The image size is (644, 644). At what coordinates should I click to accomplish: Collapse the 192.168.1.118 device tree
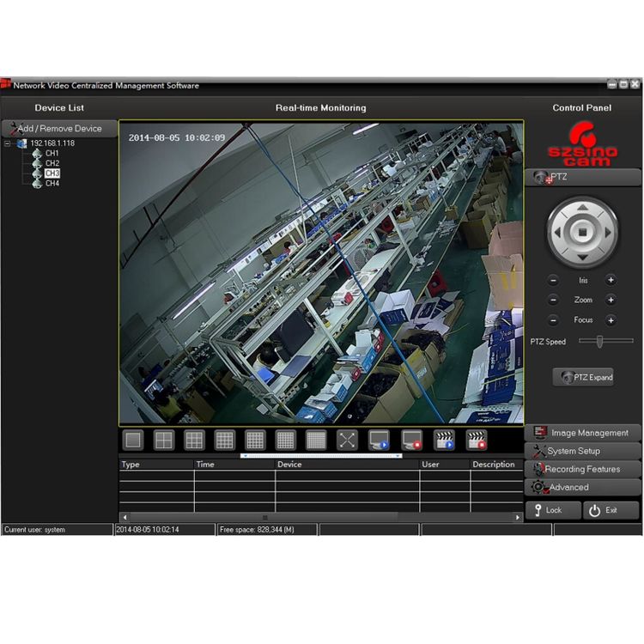pyautogui.click(x=8, y=143)
